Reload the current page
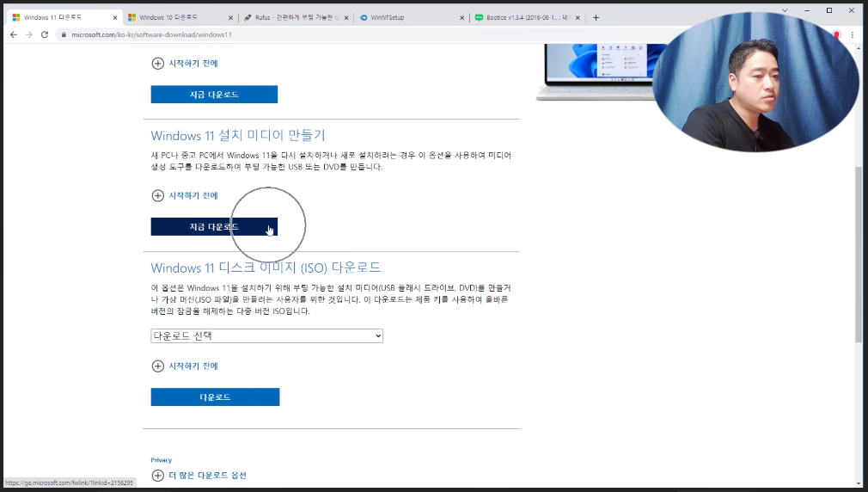This screenshot has width=868, height=492. pyautogui.click(x=45, y=34)
